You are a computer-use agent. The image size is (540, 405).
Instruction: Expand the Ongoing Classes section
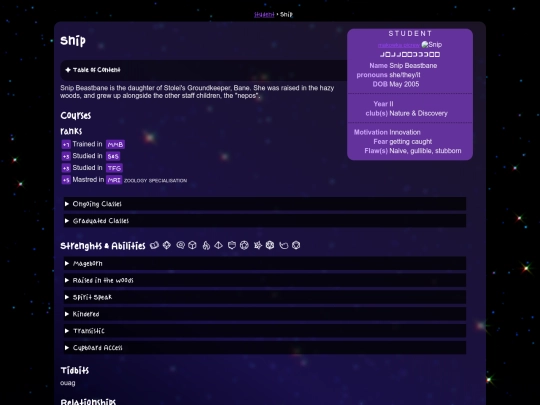coord(265,204)
